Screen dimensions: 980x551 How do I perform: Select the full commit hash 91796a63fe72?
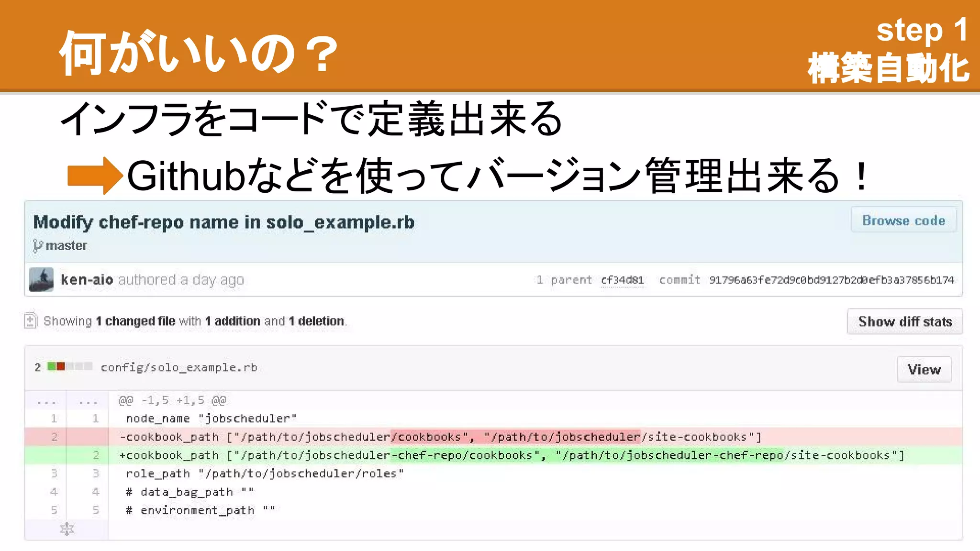[x=831, y=280]
